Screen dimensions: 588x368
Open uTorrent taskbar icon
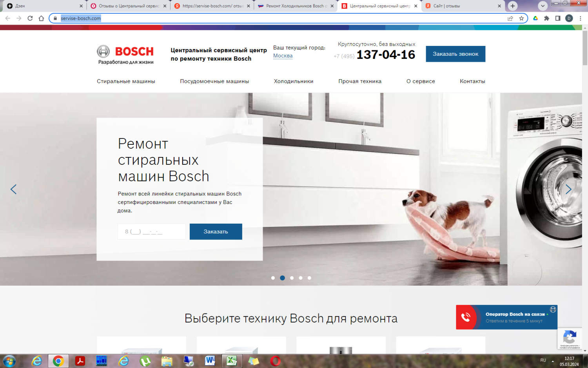(x=145, y=361)
